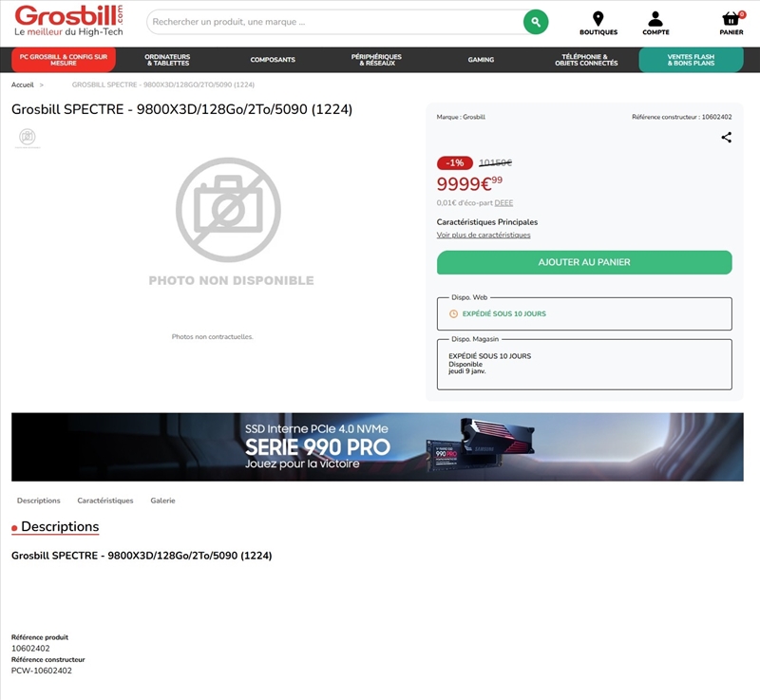This screenshot has height=700, width=760.
Task: Open Boutiques via the map pin icon
Action: (598, 19)
